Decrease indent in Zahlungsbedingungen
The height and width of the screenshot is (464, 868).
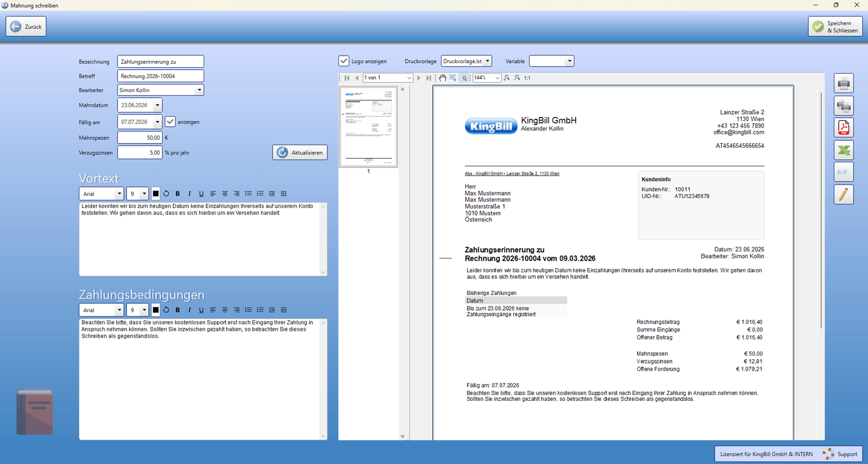284,310
